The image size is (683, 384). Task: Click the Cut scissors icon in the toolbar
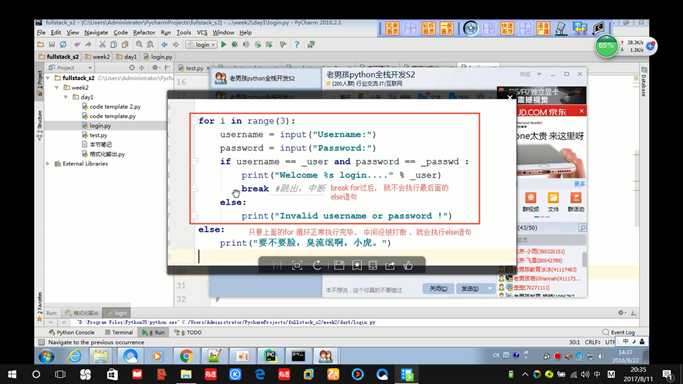click(102, 44)
